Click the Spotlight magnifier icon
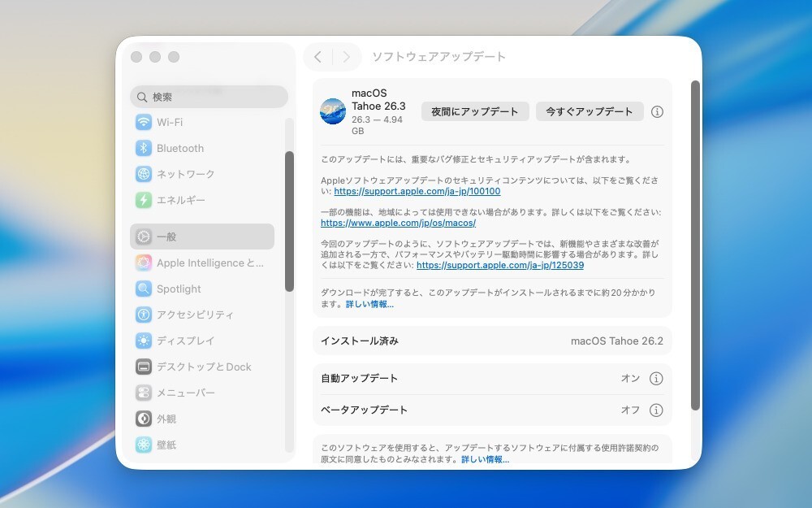Image resolution: width=812 pixels, height=508 pixels. pyautogui.click(x=144, y=289)
